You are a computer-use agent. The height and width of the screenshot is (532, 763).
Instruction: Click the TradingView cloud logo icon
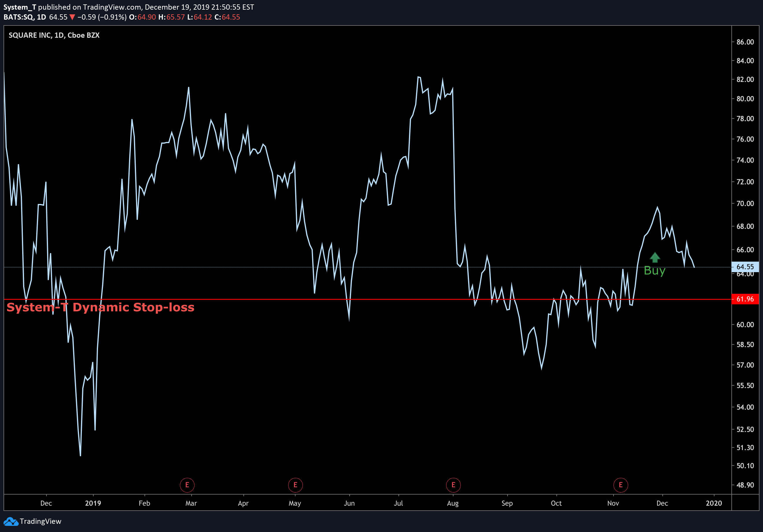[x=11, y=521]
